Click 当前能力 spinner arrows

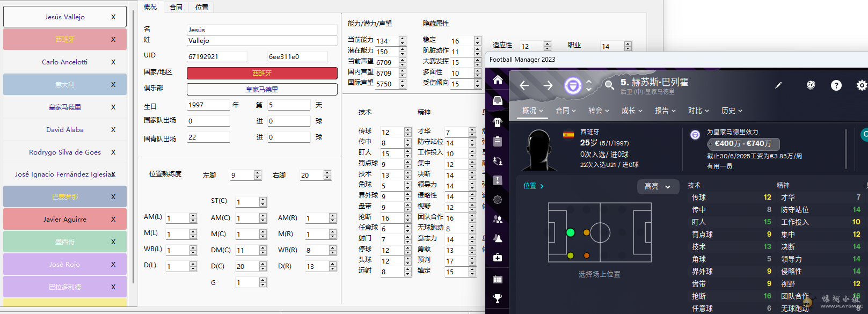coord(403,41)
